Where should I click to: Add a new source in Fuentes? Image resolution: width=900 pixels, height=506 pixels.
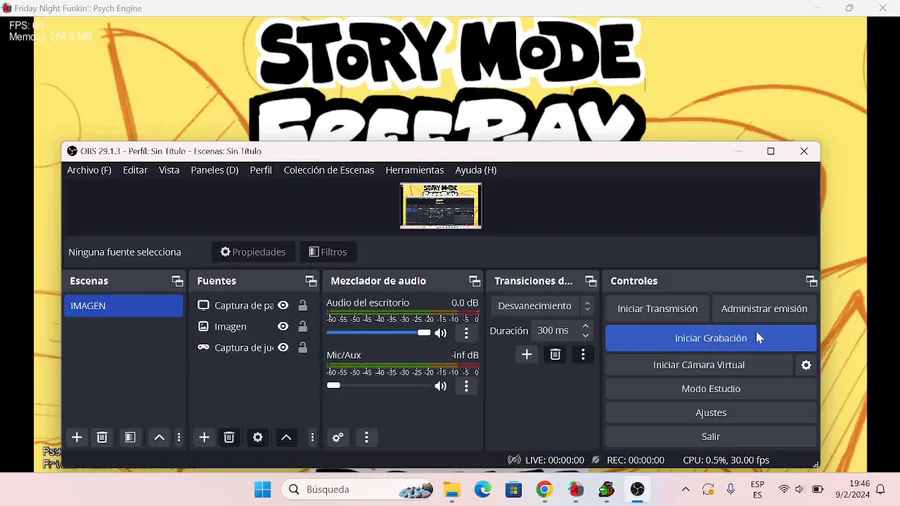tap(204, 437)
